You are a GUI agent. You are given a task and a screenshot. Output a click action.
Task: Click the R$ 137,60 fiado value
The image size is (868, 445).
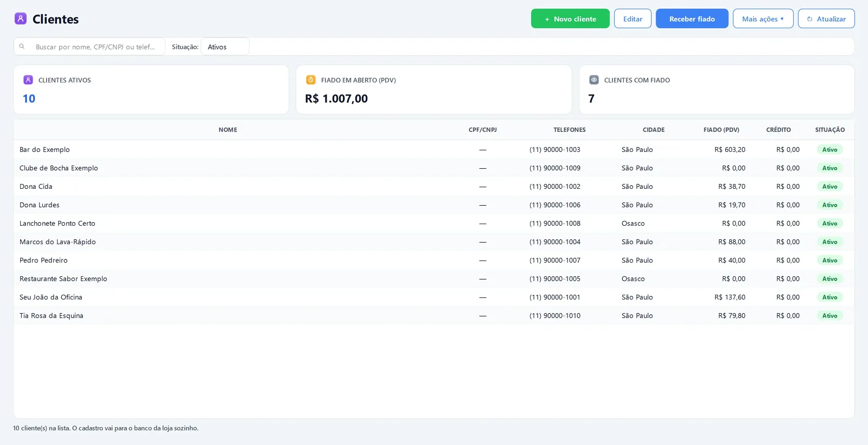(730, 297)
